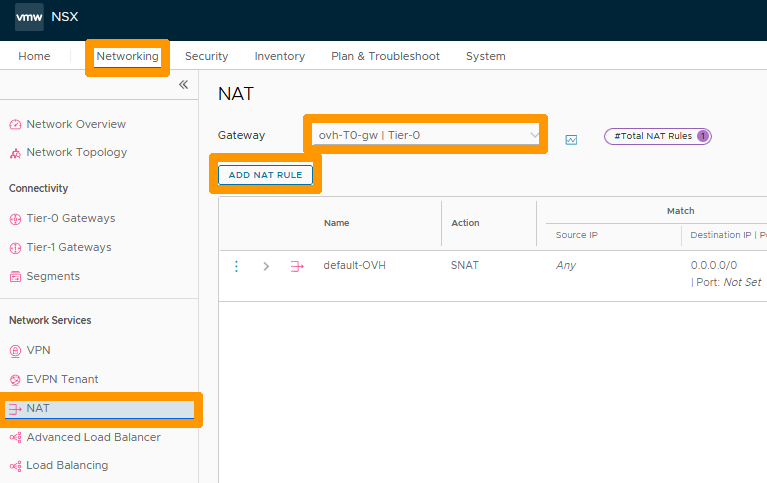Click the NAT statistics chart icon
The image size is (767, 483).
coord(571,139)
